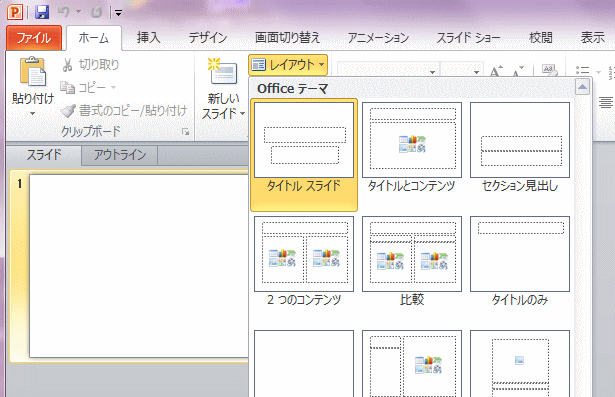
Task: Decrease font size with the smaller A icon
Action: pos(518,71)
